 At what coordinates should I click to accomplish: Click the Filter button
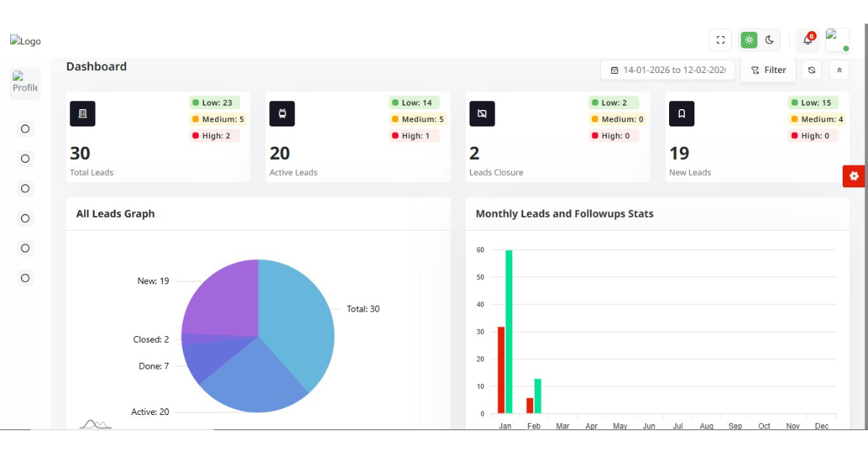point(768,70)
